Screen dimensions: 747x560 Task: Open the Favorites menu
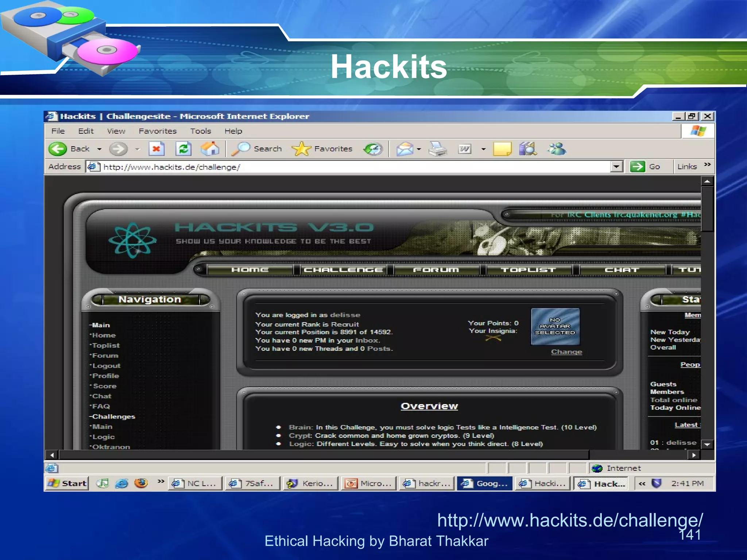click(x=157, y=131)
